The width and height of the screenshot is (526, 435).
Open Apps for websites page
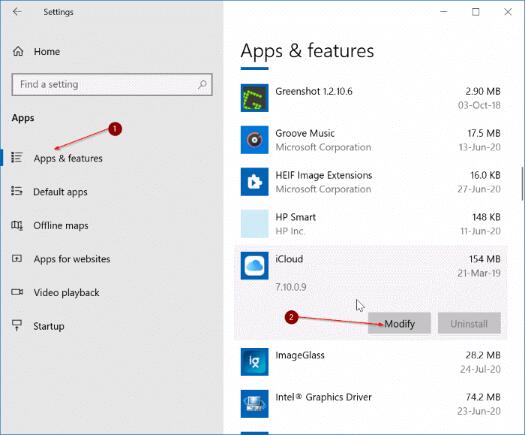pos(72,259)
